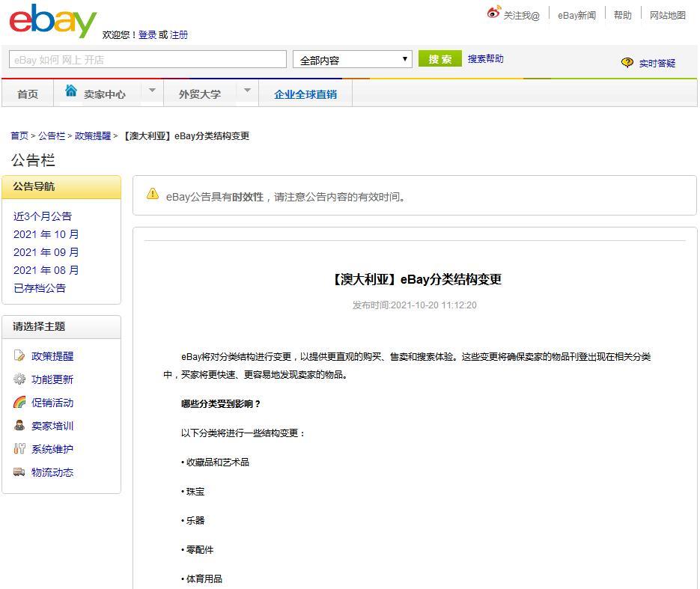Click the 公告导航 panel header

click(x=61, y=187)
